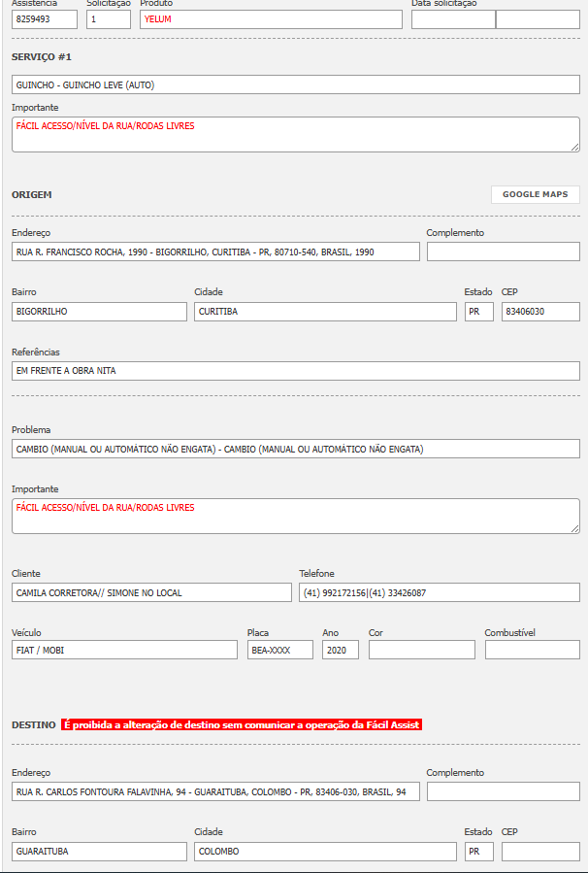Viewport: 588px width, 873px height.
Task: Select the CEP field with 83406030
Action: click(539, 312)
